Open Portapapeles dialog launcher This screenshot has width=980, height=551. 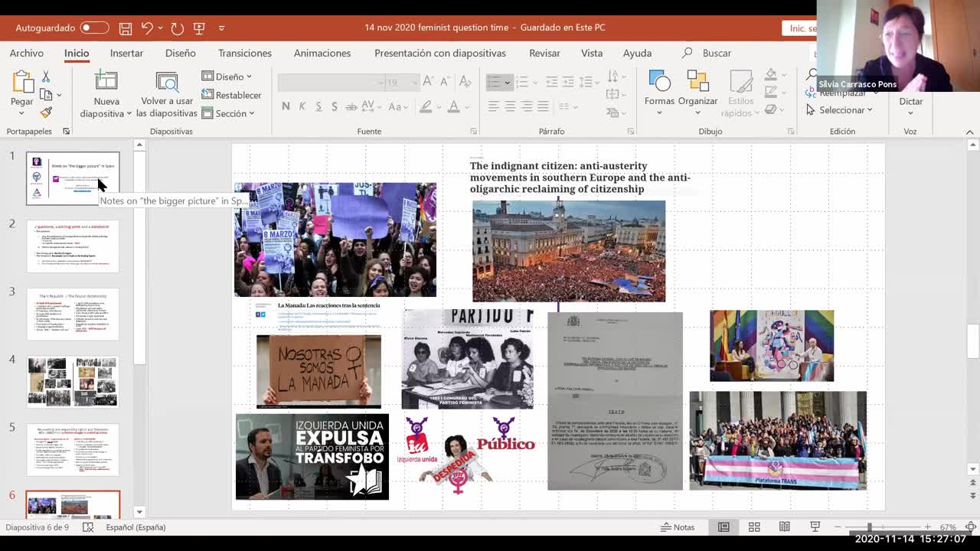66,132
